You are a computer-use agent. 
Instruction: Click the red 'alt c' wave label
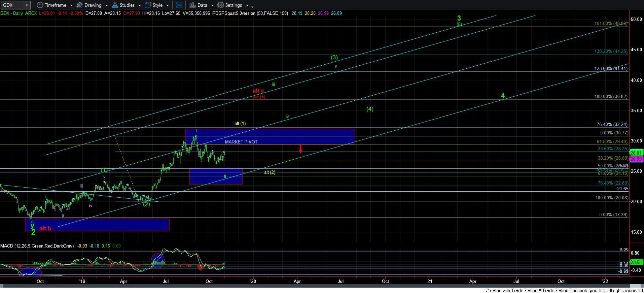pyautogui.click(x=258, y=91)
